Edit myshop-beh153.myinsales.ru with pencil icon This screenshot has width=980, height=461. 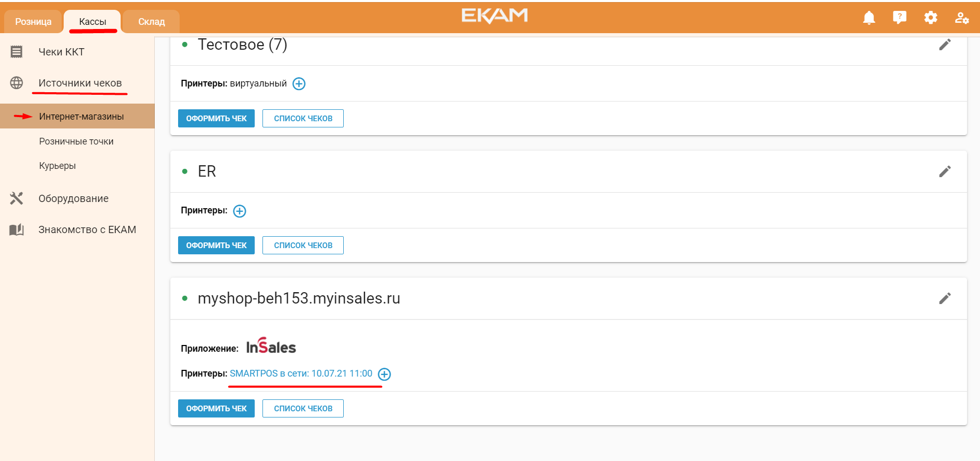(945, 298)
